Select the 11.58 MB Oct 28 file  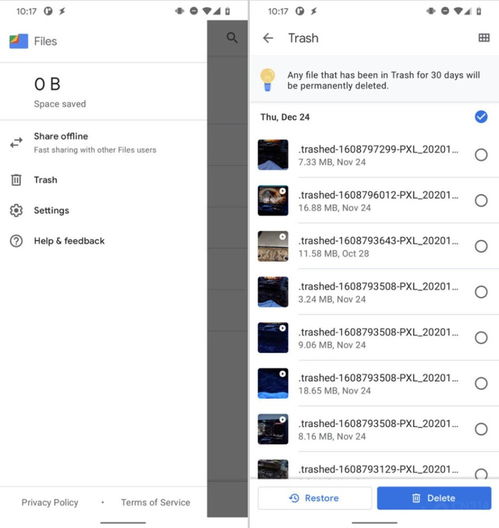[x=481, y=246]
